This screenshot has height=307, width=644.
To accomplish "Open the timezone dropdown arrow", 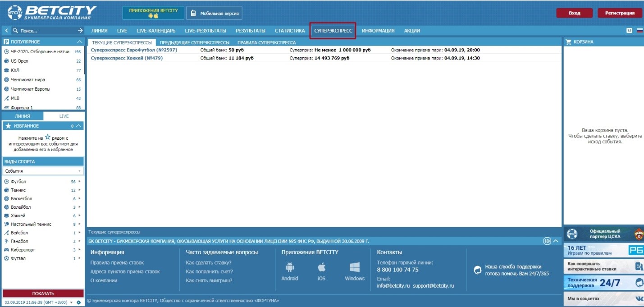I will click(x=71, y=302).
